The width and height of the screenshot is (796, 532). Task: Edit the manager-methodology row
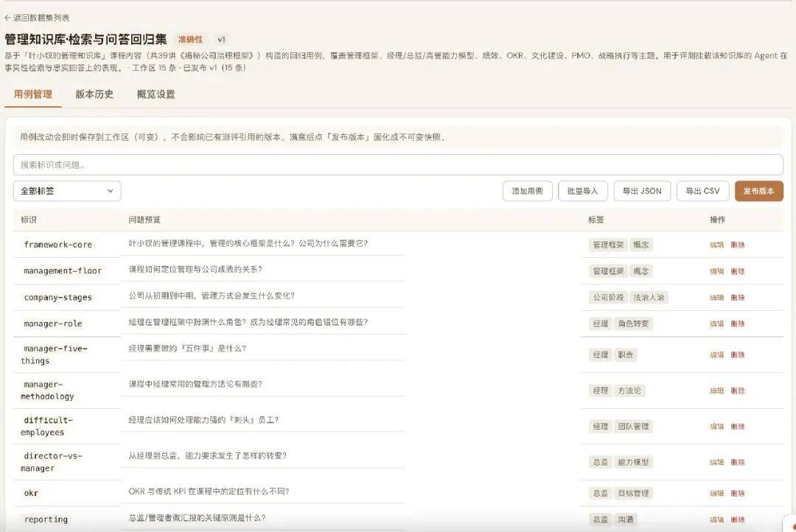coord(717,391)
